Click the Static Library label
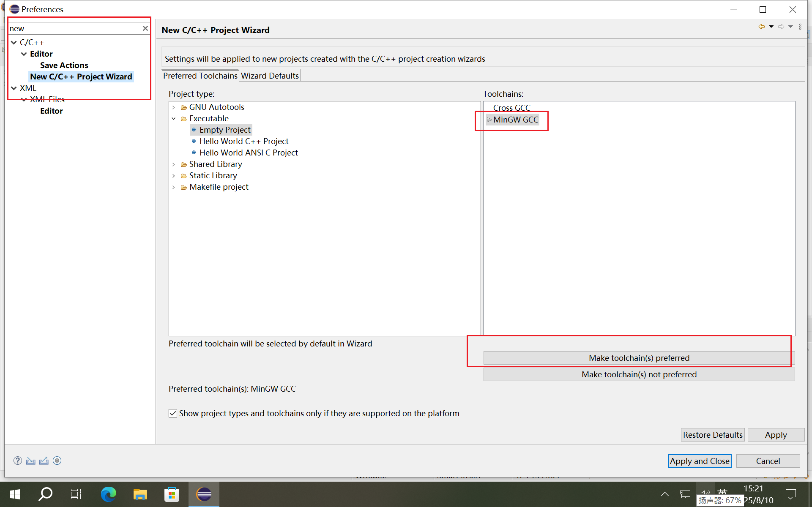Screen dimensions: 812x507 [x=213, y=175]
